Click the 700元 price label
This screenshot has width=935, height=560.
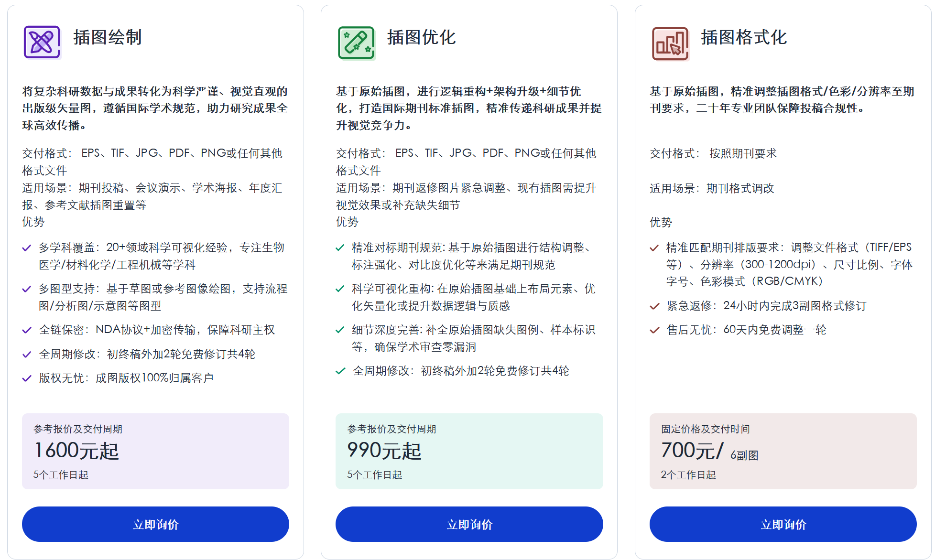pos(692,450)
